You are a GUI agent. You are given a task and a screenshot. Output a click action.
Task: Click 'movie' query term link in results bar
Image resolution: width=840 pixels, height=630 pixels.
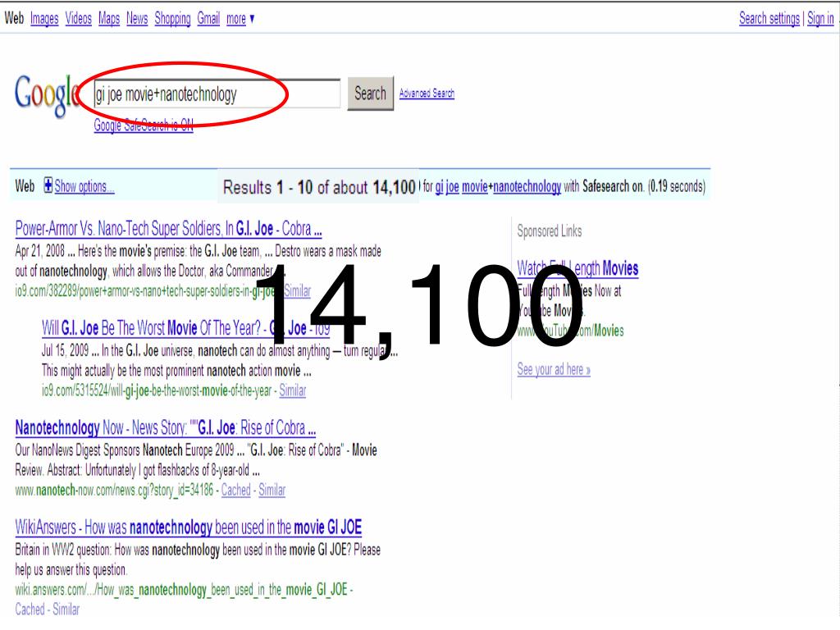click(475, 186)
